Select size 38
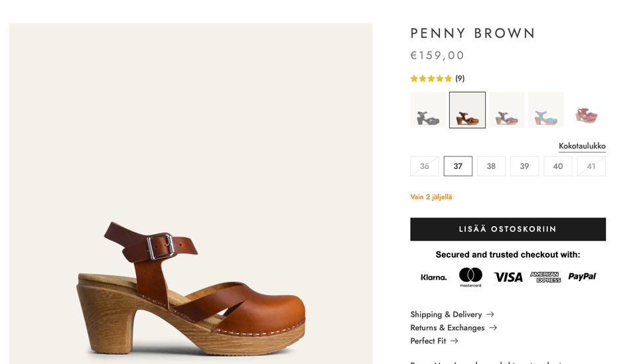The height and width of the screenshot is (364, 637). pyautogui.click(x=491, y=166)
